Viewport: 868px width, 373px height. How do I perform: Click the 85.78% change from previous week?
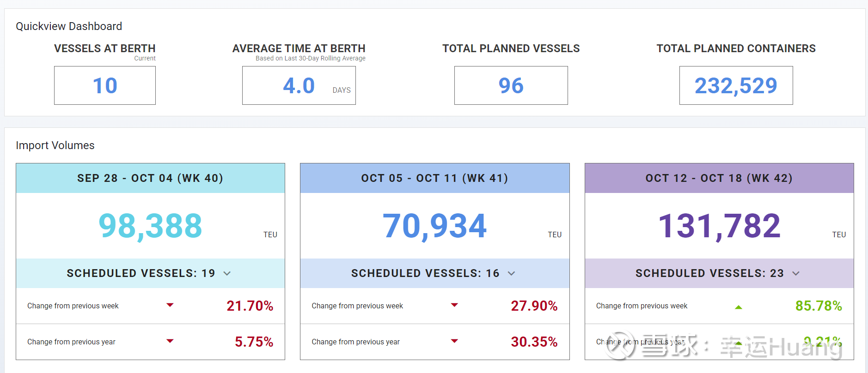(x=818, y=306)
